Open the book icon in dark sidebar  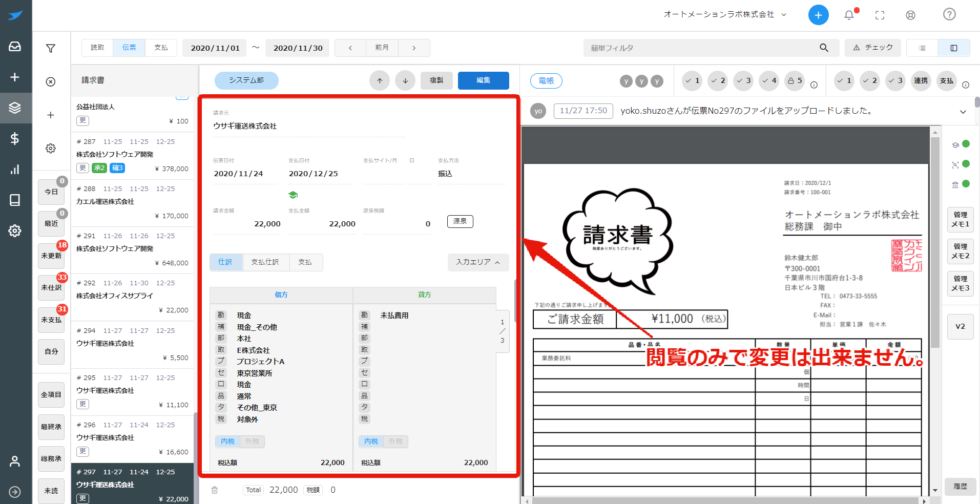15,200
